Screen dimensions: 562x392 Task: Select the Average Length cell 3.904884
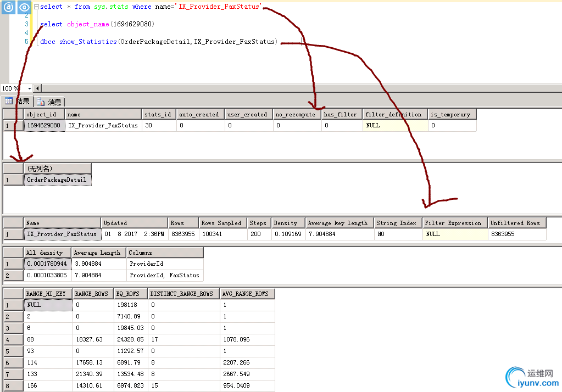pyautogui.click(x=99, y=264)
